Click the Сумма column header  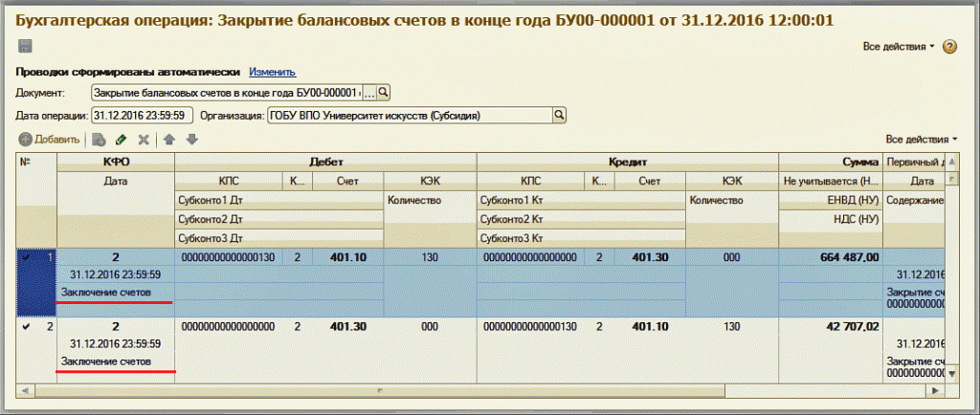[x=831, y=163]
